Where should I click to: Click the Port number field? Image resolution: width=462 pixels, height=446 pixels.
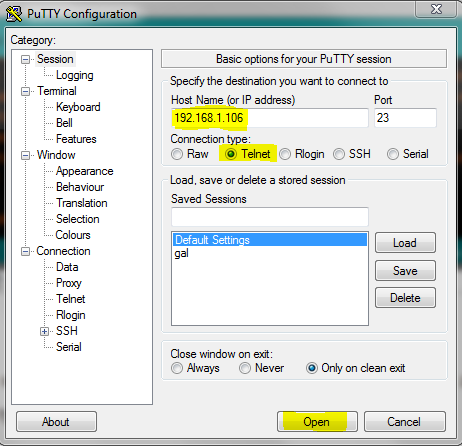click(x=405, y=118)
